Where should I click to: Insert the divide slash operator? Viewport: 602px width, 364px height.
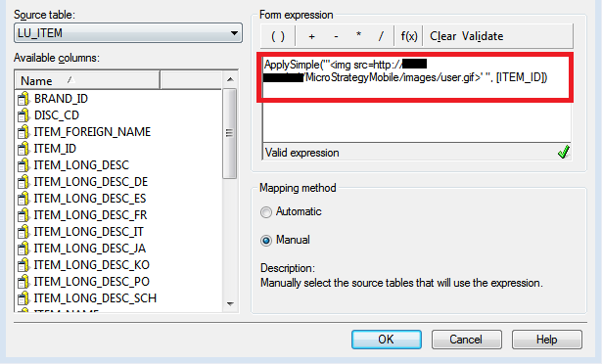click(x=381, y=36)
